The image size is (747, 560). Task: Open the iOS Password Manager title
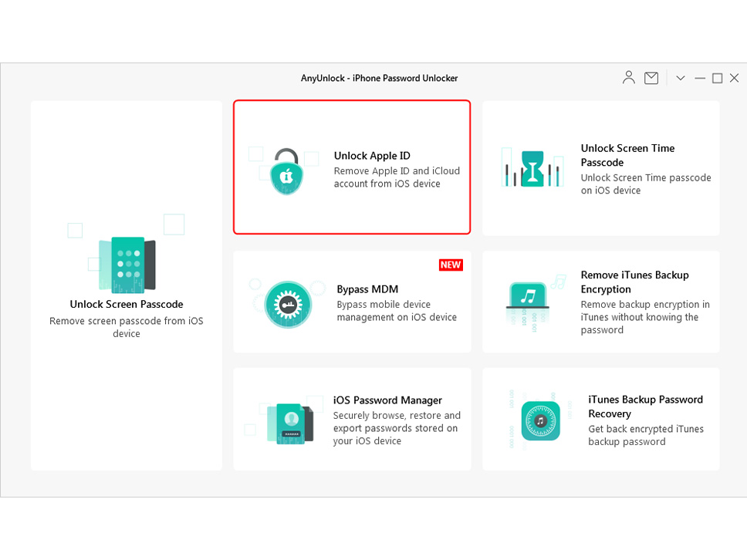(x=387, y=400)
